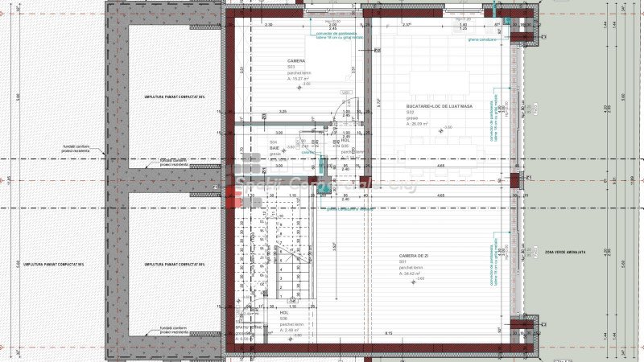Viewport: 644px width, 362px height.
Task: Click the teal shaft square beside the bathroom
Action: point(322,165)
